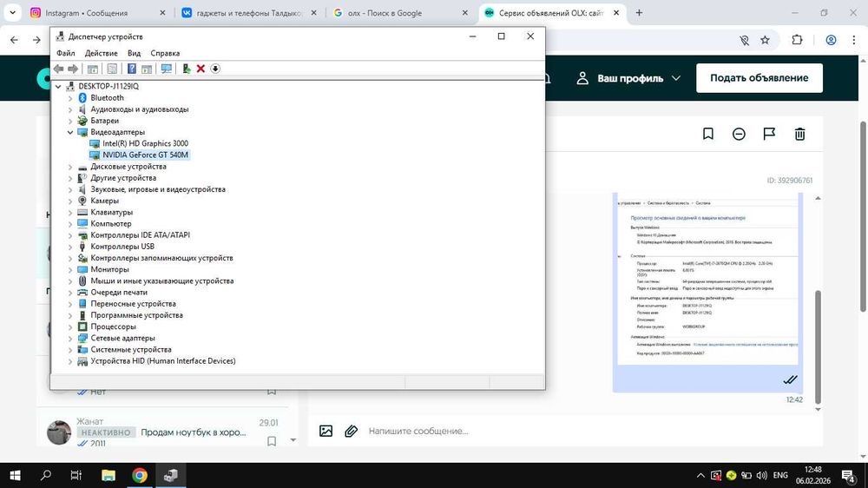
Task: Open the Windows Start menu
Action: [15, 475]
